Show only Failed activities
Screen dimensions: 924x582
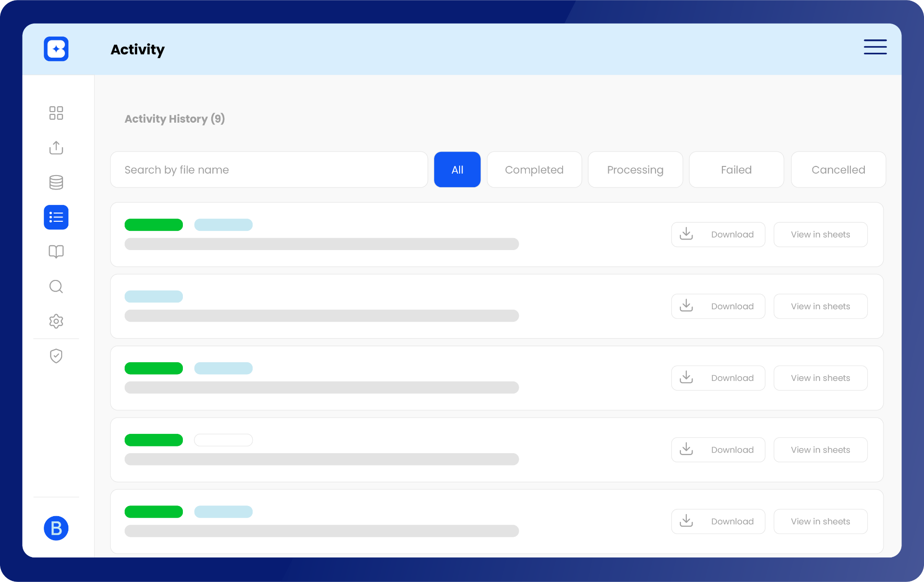pyautogui.click(x=736, y=170)
